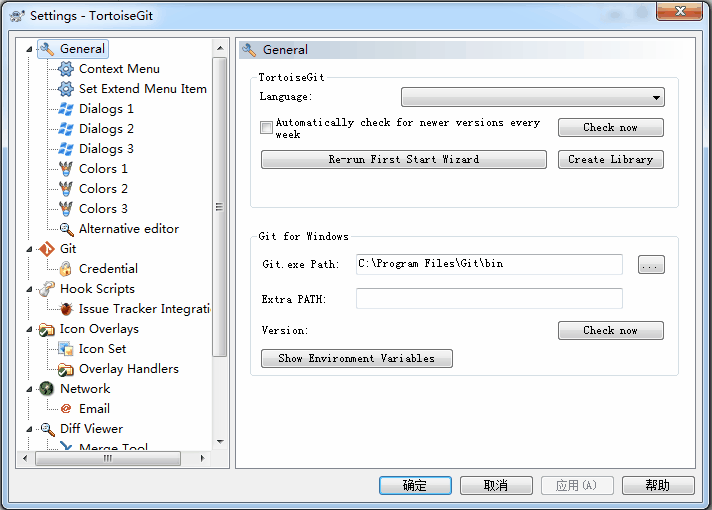Click the Diff Viewer magnifier icon
Viewport: 712px width, 510px height.
click(47, 429)
